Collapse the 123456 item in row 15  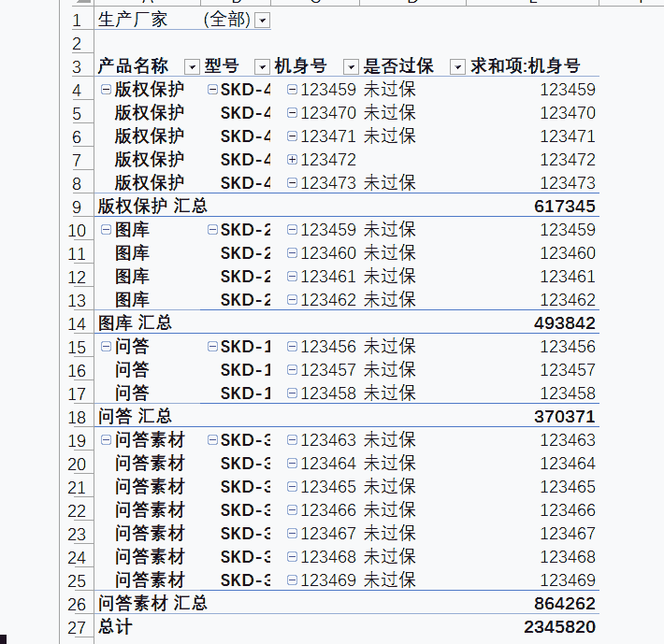coord(292,347)
